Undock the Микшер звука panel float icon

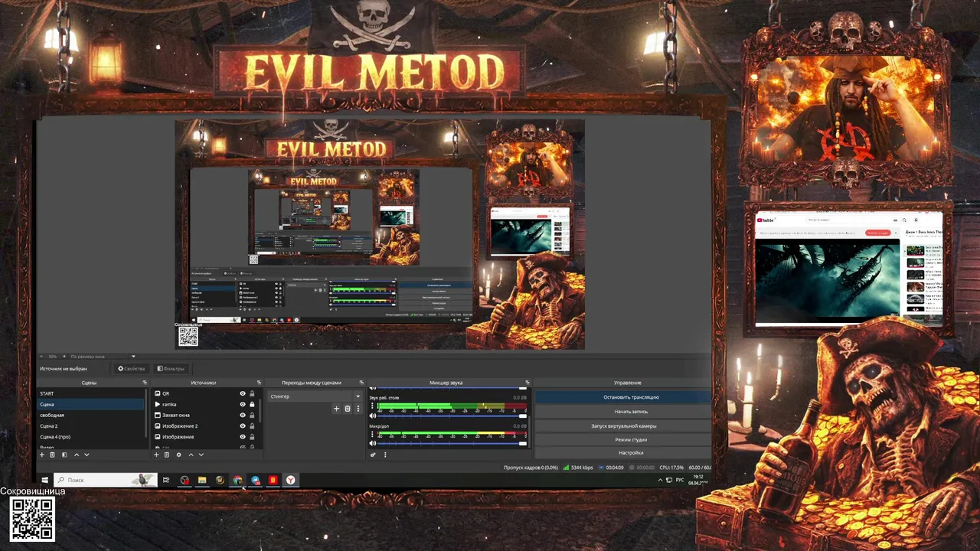[x=527, y=383]
